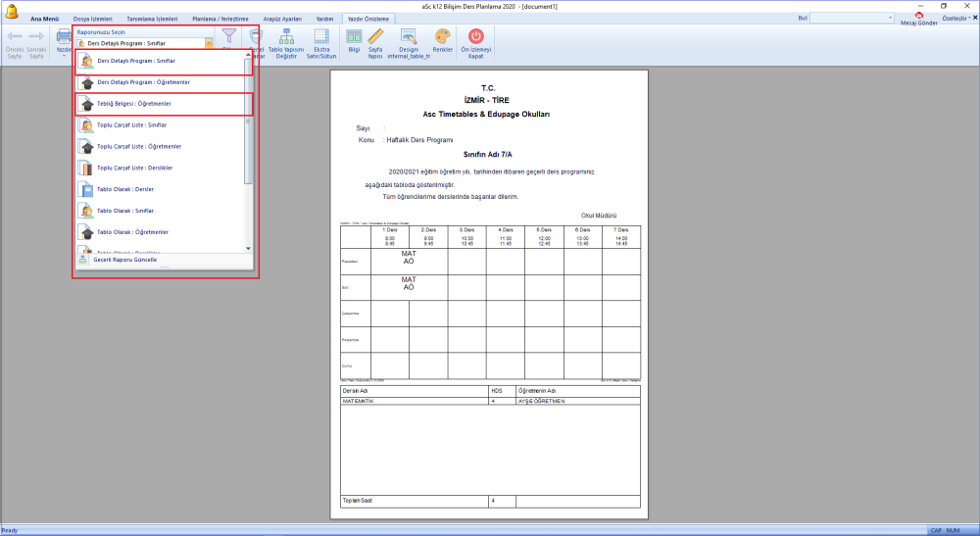This screenshot has height=536, width=980.
Task: Click Mesaj Gönder icon
Action: click(x=919, y=16)
